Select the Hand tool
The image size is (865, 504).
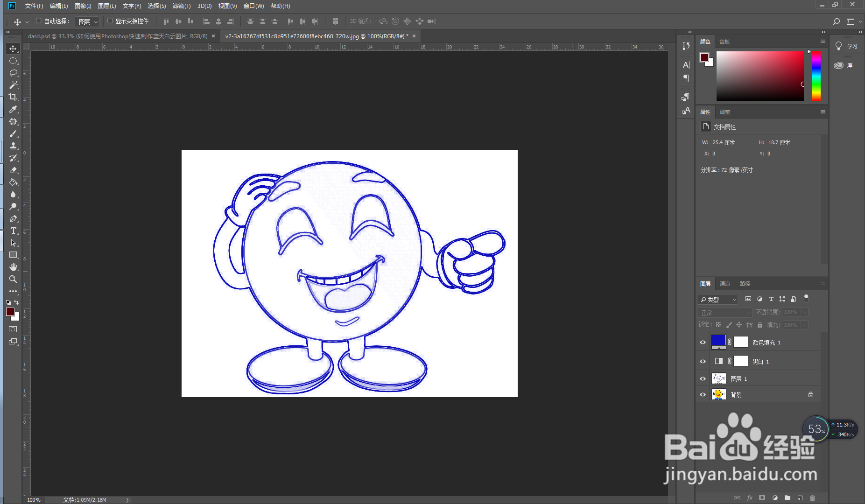tap(13, 267)
